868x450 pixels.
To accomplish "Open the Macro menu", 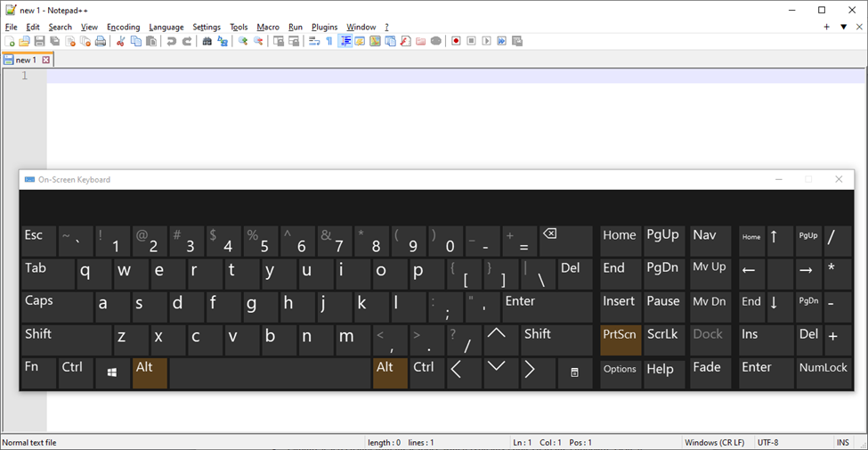I will 268,27.
